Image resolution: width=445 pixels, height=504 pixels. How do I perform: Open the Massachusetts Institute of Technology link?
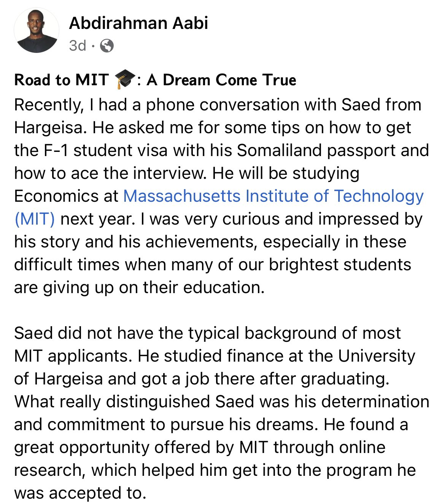click(x=273, y=196)
